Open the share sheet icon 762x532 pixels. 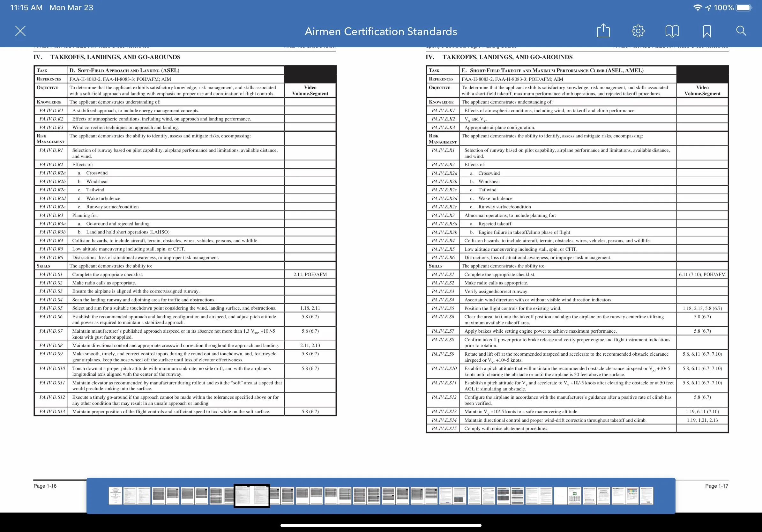(603, 31)
